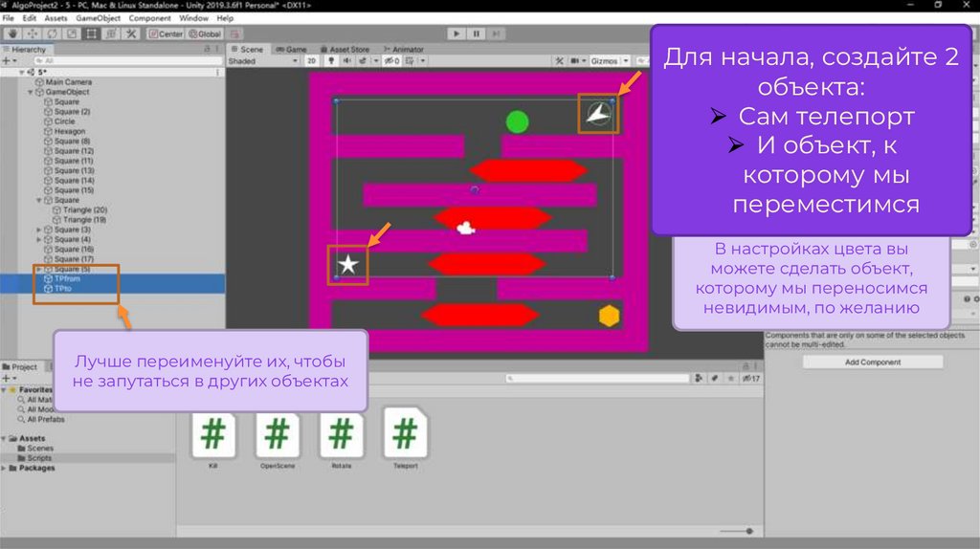Open the Help menu
This screenshot has height=549, width=980.
(x=225, y=18)
